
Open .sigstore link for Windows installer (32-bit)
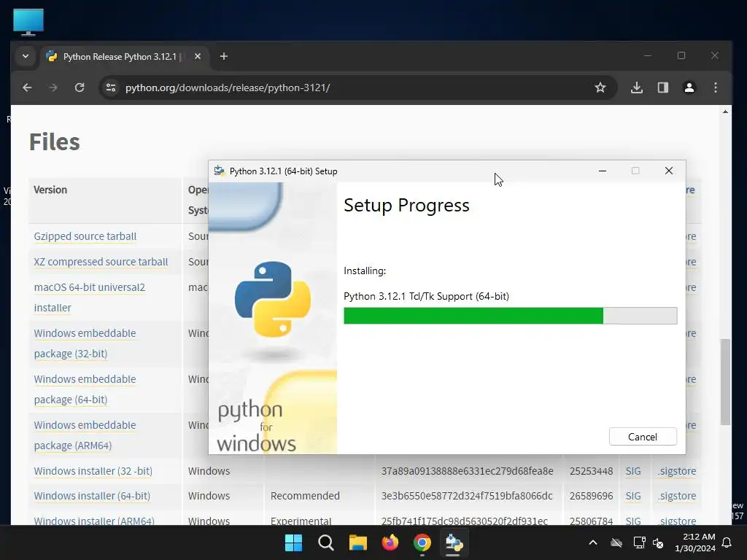click(x=677, y=471)
